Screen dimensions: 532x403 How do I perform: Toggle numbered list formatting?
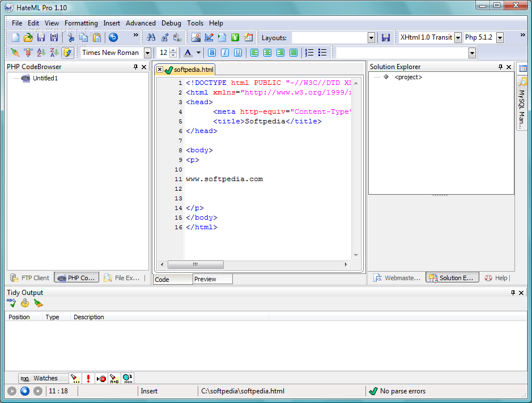309,53
